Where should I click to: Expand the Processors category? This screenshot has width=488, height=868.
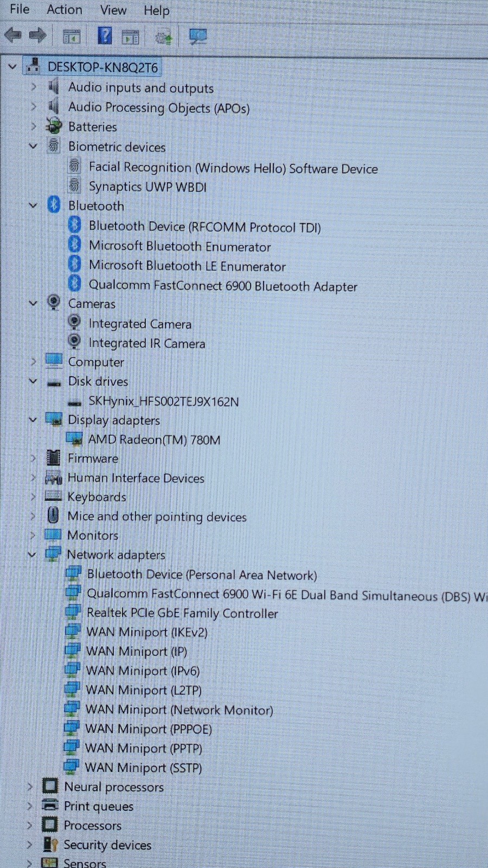(x=30, y=825)
